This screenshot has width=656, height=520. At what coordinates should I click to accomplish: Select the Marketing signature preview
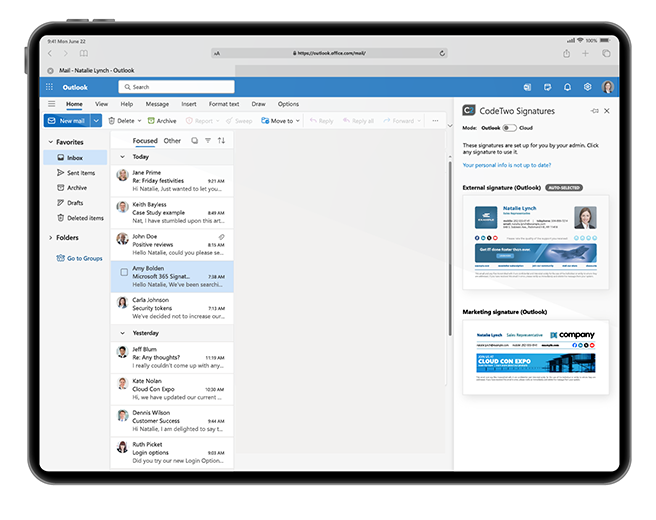[x=536, y=357]
